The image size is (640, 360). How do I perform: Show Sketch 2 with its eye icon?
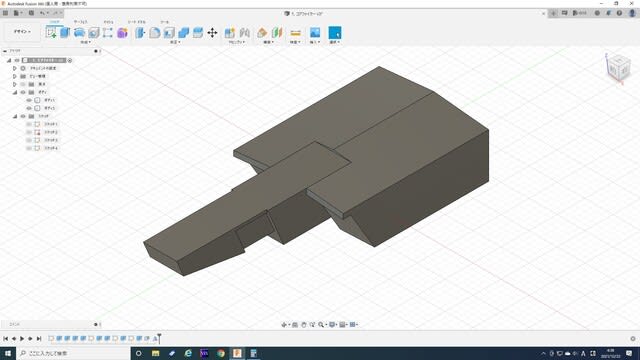(x=29, y=132)
